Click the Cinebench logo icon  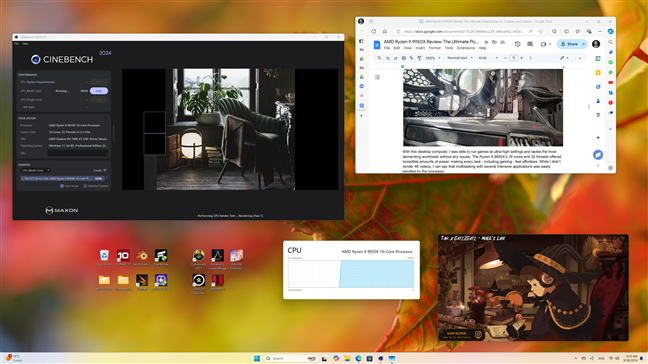pos(36,59)
